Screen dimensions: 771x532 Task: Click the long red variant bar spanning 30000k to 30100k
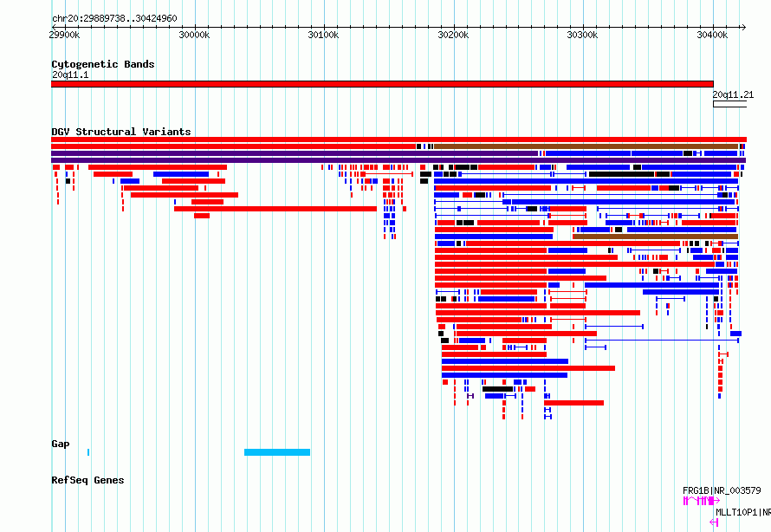[x=275, y=209]
